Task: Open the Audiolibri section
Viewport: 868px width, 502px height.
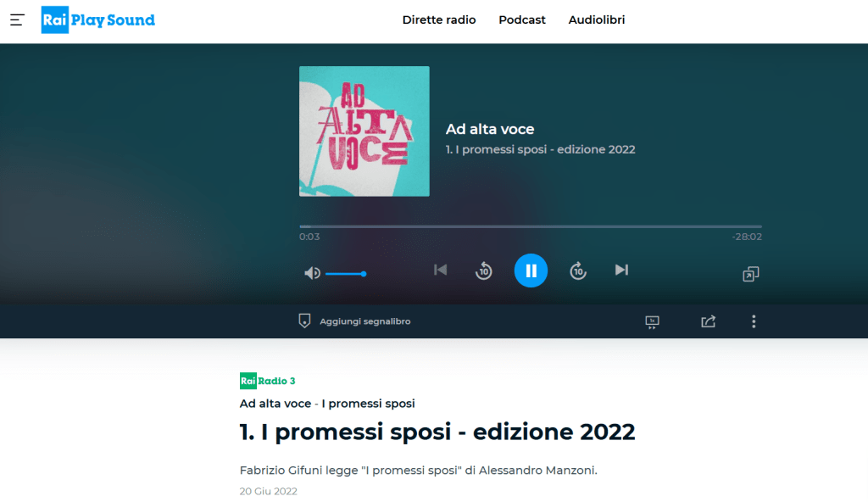Action: pyautogui.click(x=597, y=20)
